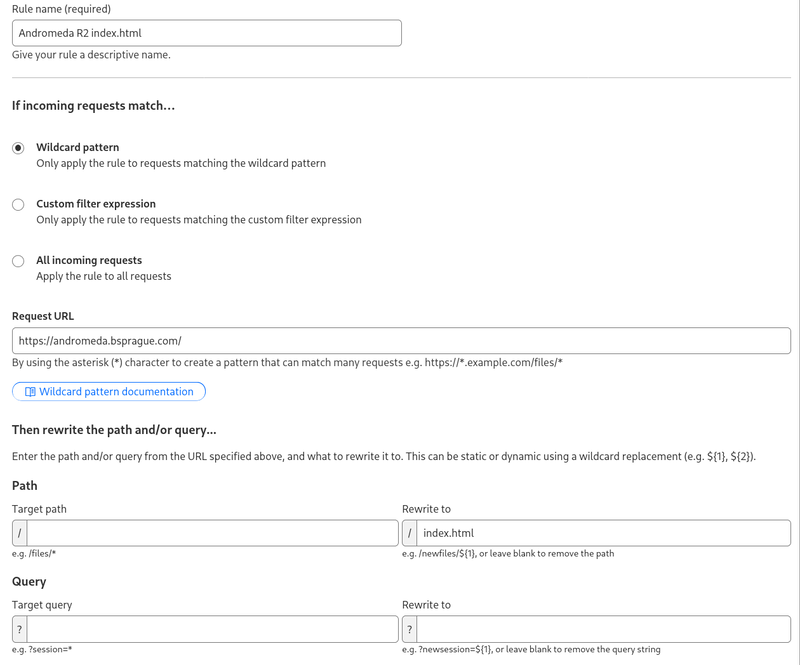Click the "/" prefix beside Target path
Viewport: 800px width, 665px height.
tap(17, 532)
